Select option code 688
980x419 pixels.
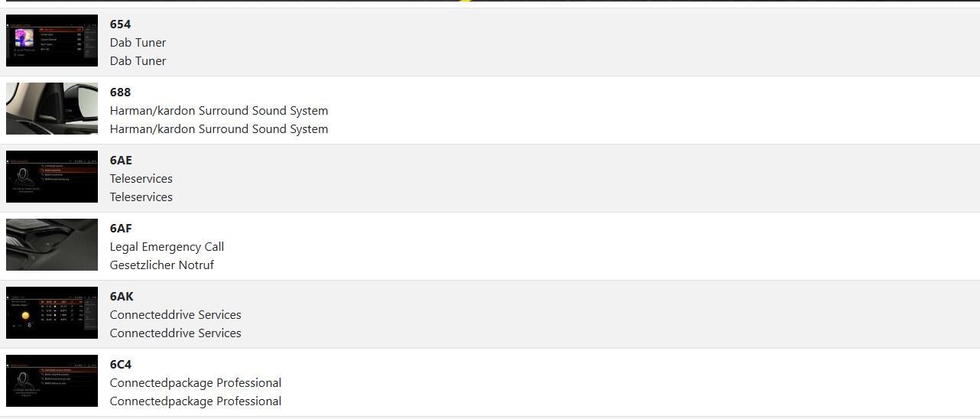tap(120, 93)
